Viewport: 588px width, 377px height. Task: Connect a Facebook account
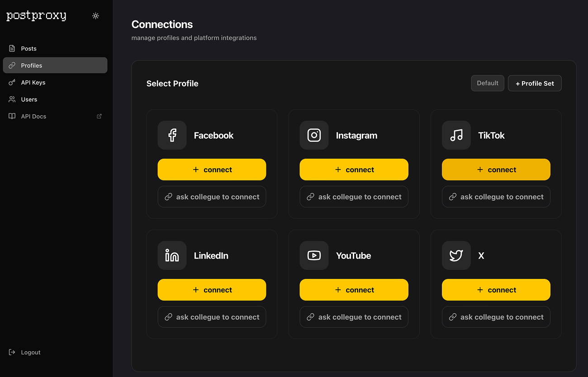pos(212,169)
